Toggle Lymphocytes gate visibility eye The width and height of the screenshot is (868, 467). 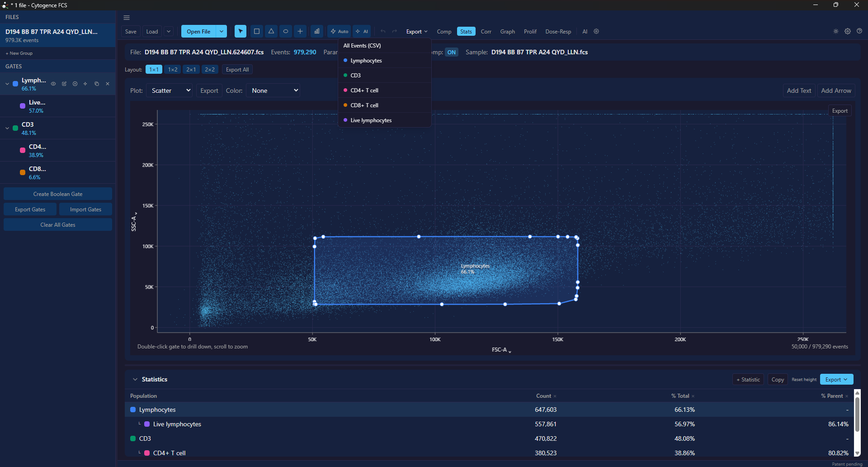(53, 84)
